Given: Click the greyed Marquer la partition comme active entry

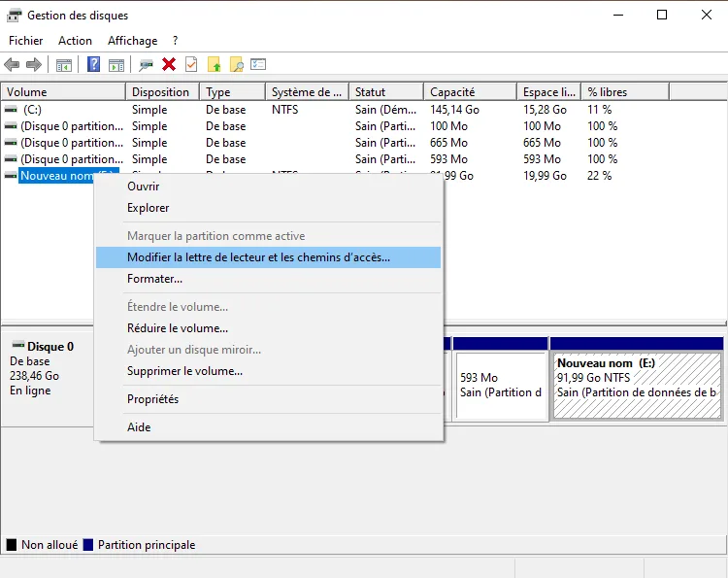Looking at the screenshot, I should click(x=268, y=236).
